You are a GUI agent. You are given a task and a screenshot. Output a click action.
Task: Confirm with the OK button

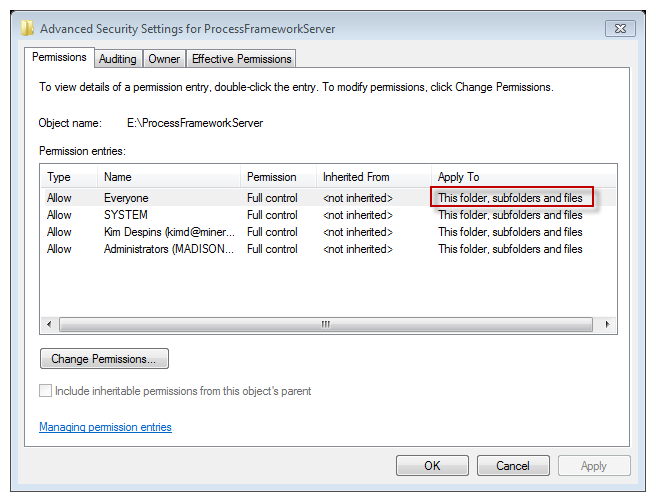coord(432,466)
